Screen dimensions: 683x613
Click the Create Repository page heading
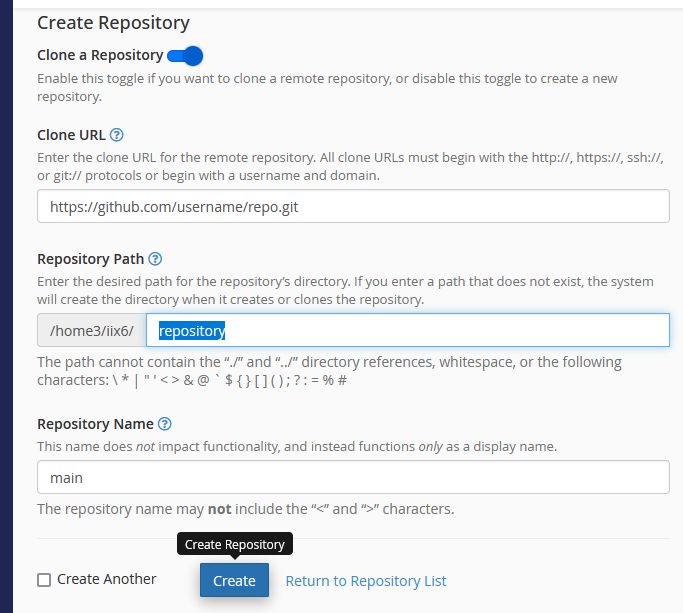click(113, 22)
